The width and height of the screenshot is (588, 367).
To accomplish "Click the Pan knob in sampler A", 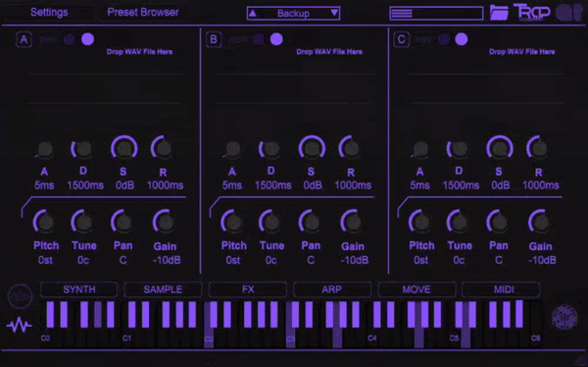I will 123,222.
